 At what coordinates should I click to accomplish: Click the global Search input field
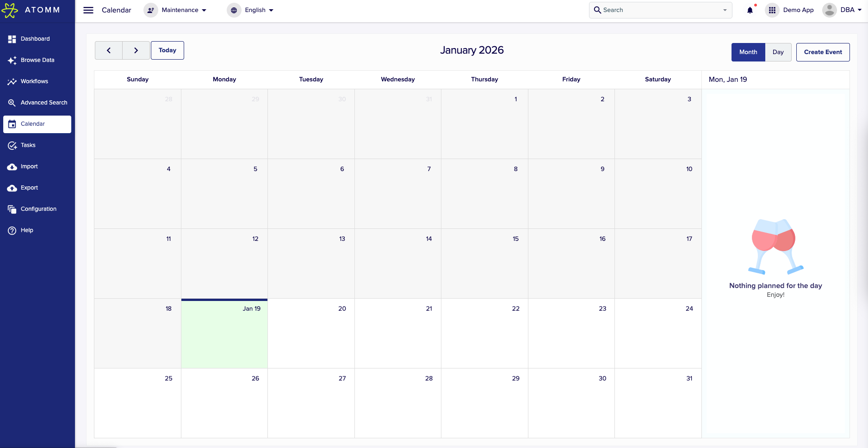point(657,10)
